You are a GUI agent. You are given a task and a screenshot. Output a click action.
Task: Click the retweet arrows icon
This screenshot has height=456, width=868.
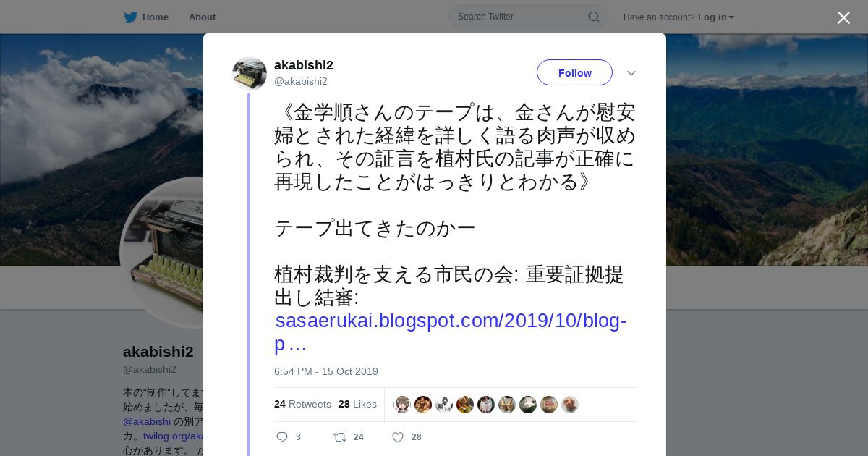[339, 437]
